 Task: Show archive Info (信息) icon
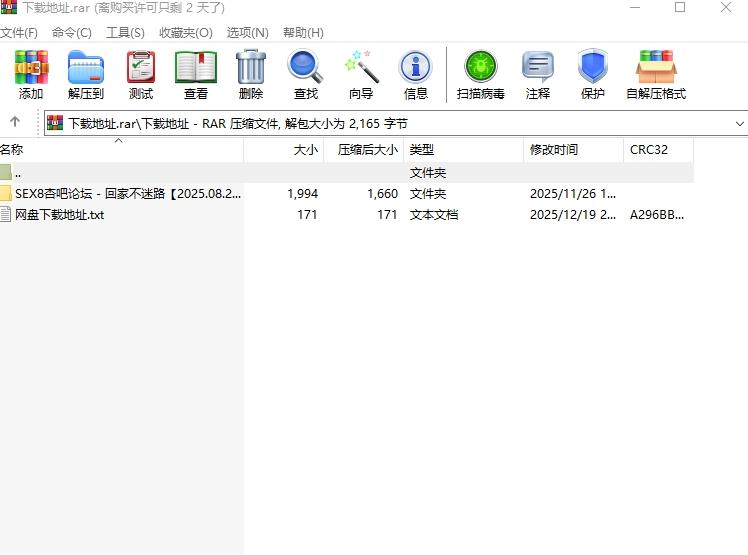(x=415, y=75)
